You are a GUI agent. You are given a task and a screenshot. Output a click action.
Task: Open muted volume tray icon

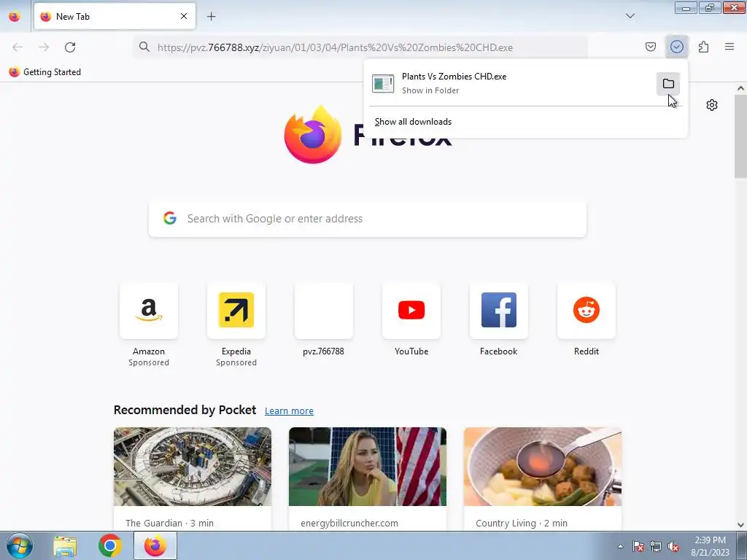[673, 546]
